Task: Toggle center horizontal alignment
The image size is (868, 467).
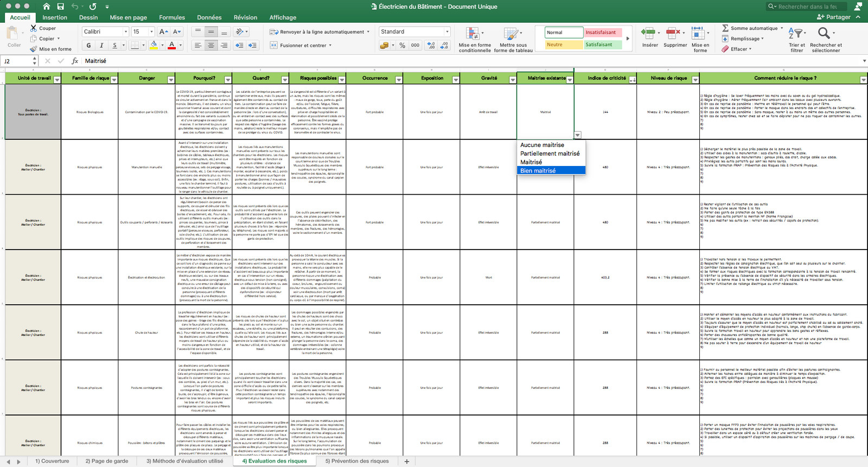Action: (211, 46)
